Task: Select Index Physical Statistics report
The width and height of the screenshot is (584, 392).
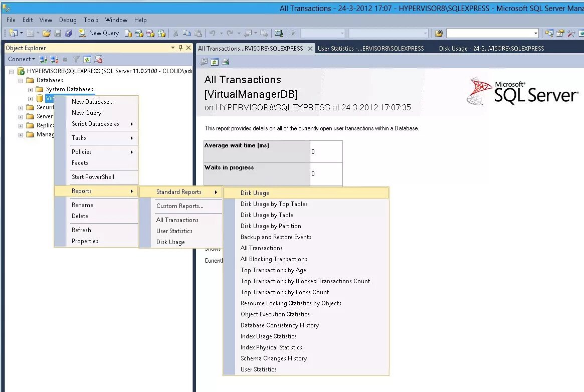Action: point(306,347)
